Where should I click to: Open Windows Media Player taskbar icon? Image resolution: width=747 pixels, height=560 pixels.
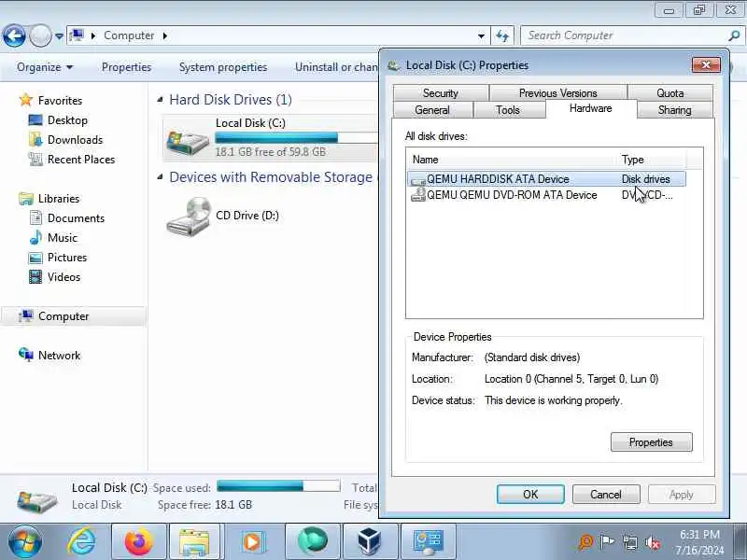coord(252,542)
